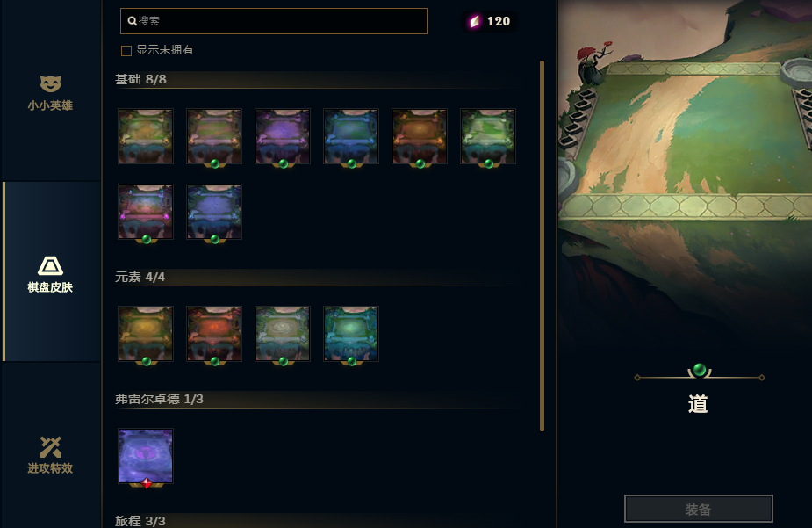Click the 旅程 3/3 section header
This screenshot has height=528, width=812.
(x=140, y=521)
